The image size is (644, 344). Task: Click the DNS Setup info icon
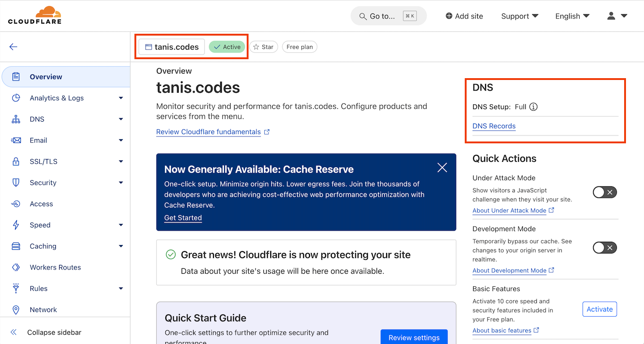[533, 107]
